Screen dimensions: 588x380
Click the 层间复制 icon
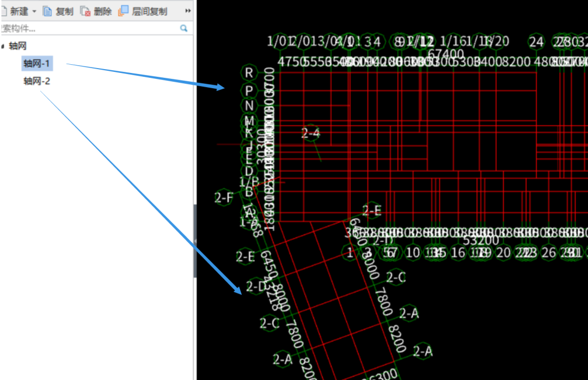coord(124,11)
